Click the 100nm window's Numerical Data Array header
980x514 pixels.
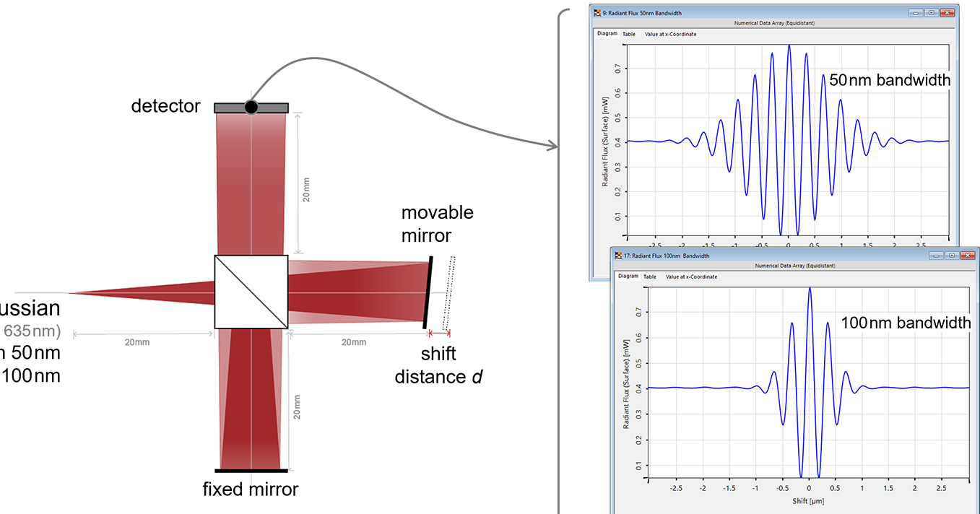[794, 266]
